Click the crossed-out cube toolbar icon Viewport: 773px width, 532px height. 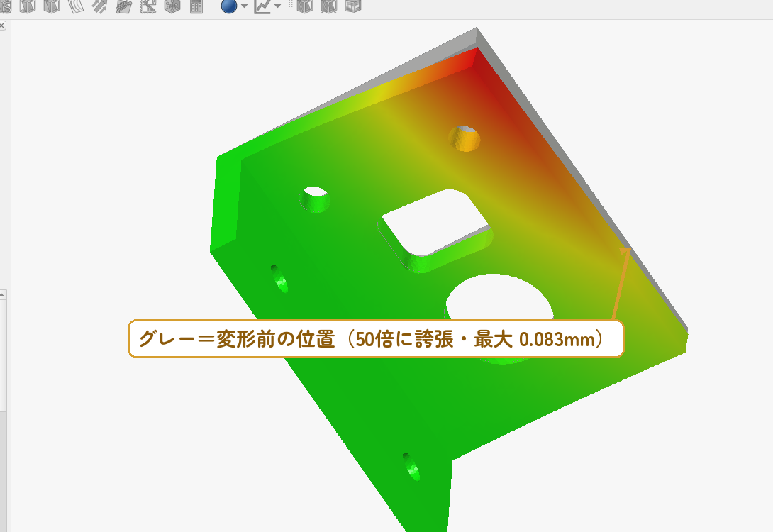(x=329, y=6)
